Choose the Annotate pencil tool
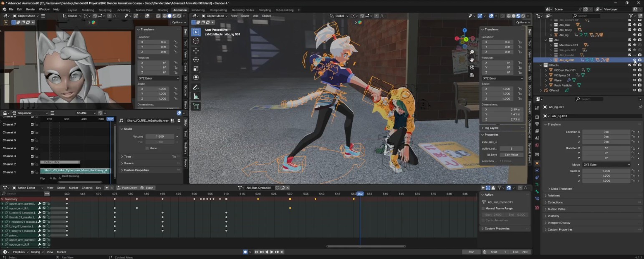This screenshot has width=644, height=259. point(196,88)
